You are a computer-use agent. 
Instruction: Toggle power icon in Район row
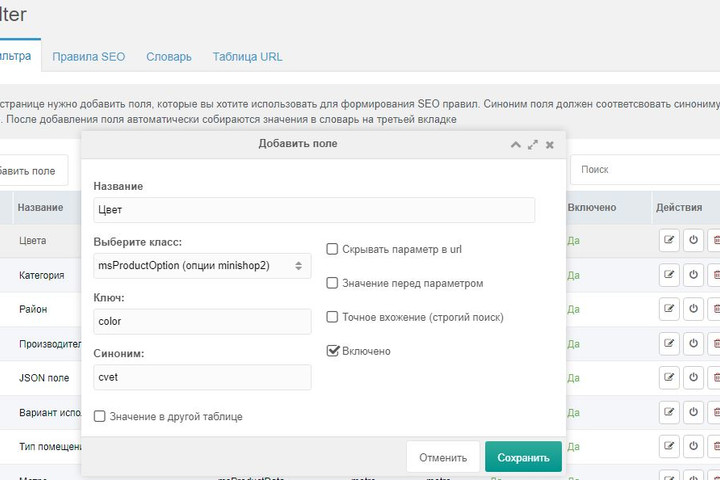(x=693, y=309)
